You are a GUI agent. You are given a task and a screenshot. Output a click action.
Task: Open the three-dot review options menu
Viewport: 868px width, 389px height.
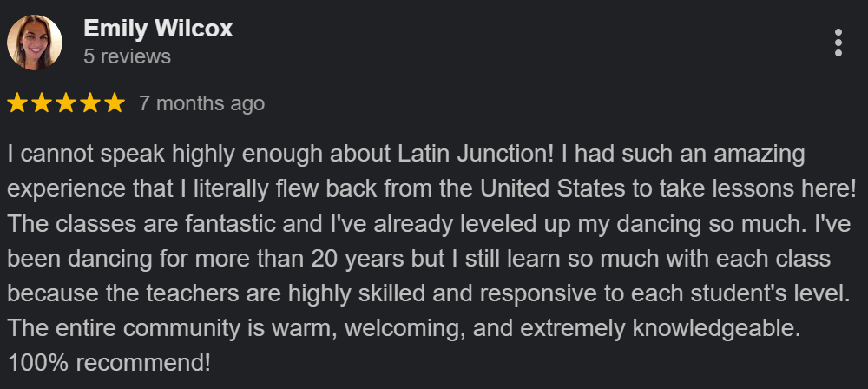(838, 43)
